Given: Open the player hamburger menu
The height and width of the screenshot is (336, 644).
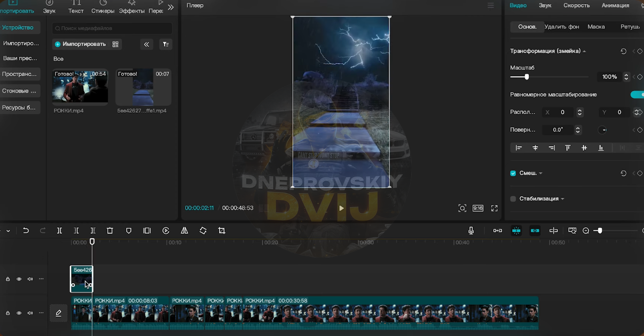Looking at the screenshot, I should pyautogui.click(x=491, y=5).
